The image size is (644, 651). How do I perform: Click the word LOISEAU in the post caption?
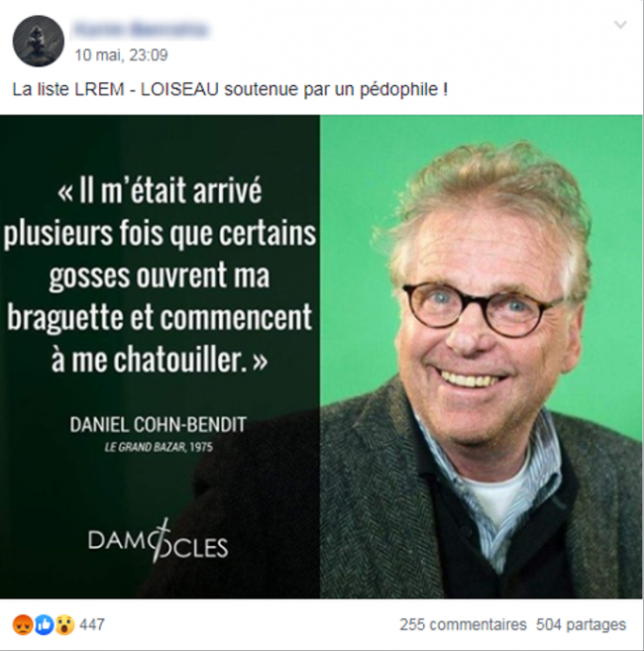tap(179, 89)
